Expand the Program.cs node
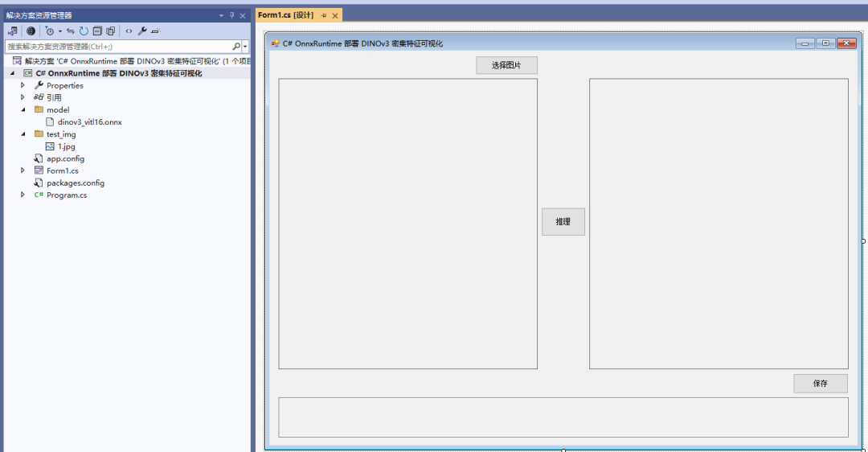Image resolution: width=868 pixels, height=452 pixels. click(23, 195)
